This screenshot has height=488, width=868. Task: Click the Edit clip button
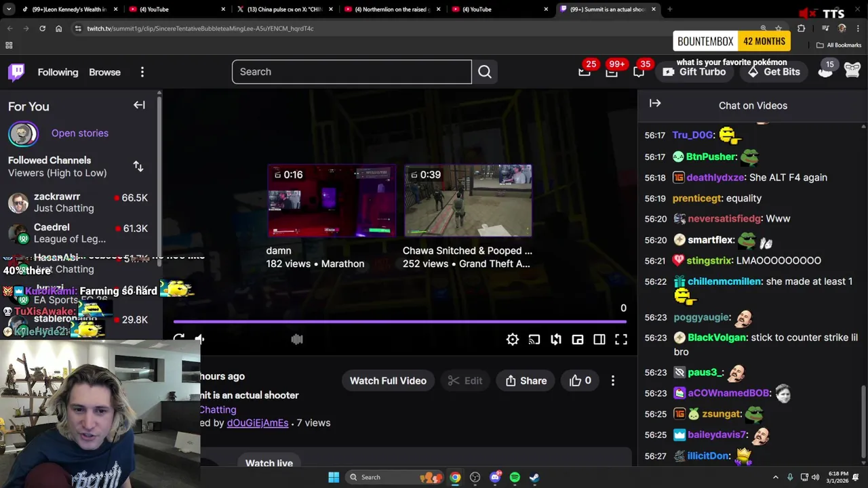pyautogui.click(x=465, y=381)
